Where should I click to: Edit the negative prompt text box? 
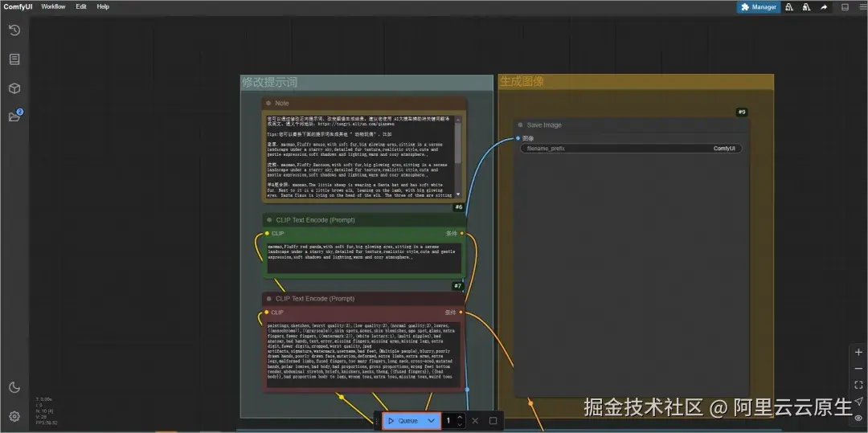point(363,354)
